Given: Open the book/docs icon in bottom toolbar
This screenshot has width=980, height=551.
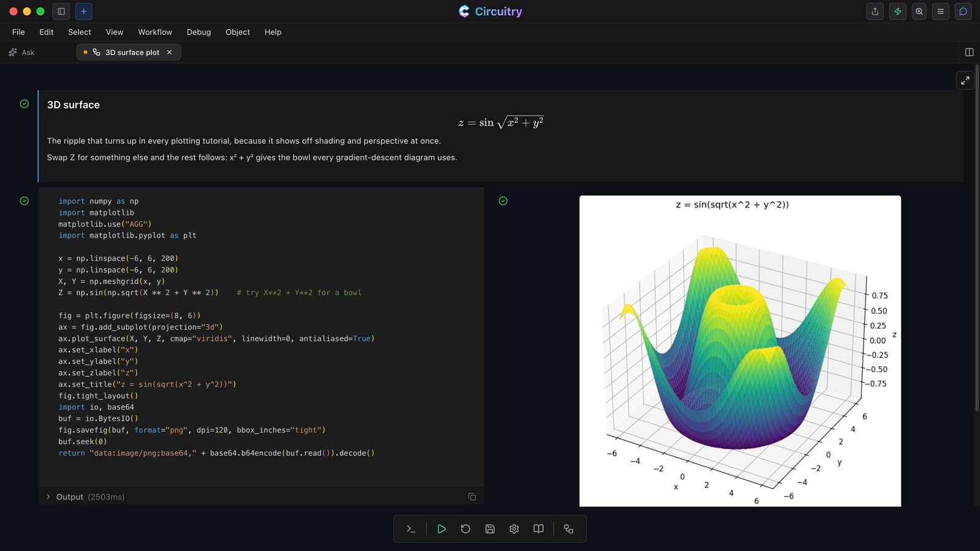Looking at the screenshot, I should tap(538, 529).
